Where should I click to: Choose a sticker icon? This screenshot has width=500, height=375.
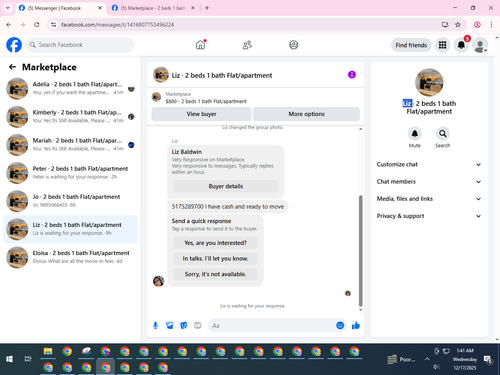[x=184, y=325]
